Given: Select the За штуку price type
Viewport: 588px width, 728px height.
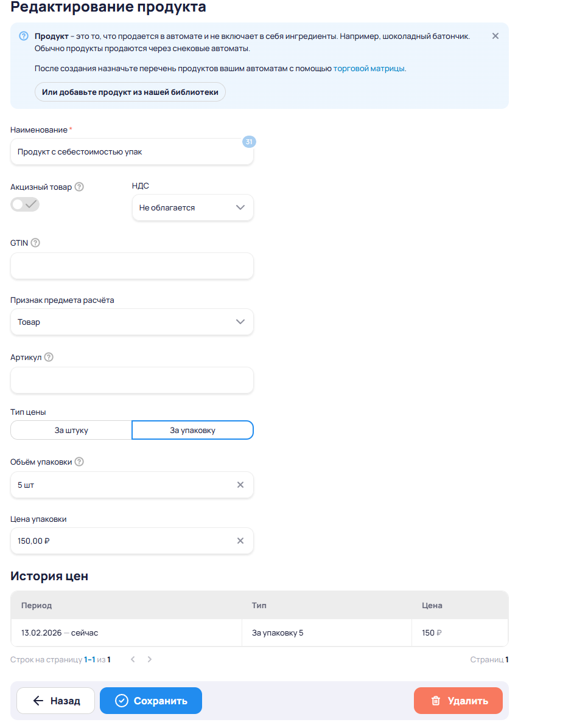Looking at the screenshot, I should 71,430.
